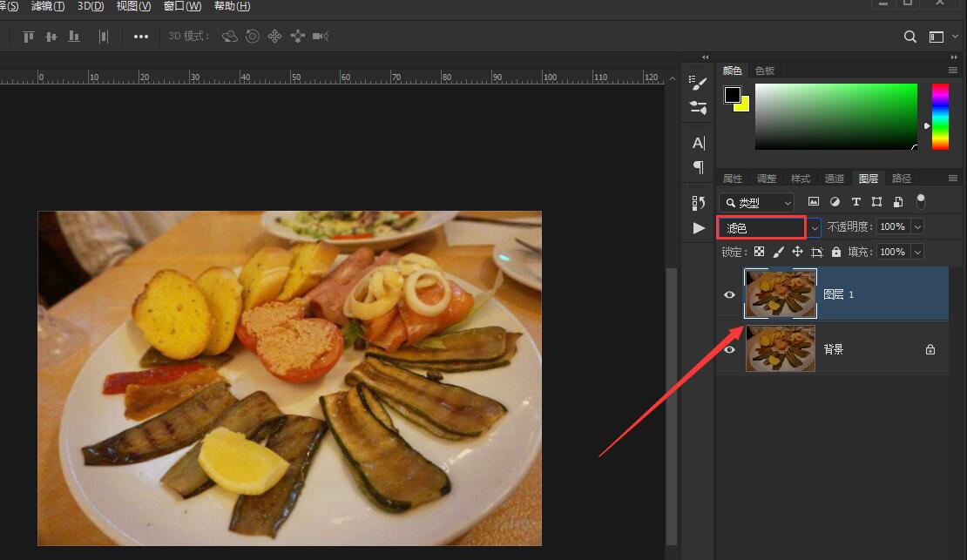The height and width of the screenshot is (560, 967).
Task: Expand the 不透明度 opacity dropdown arrow
Action: (916, 227)
